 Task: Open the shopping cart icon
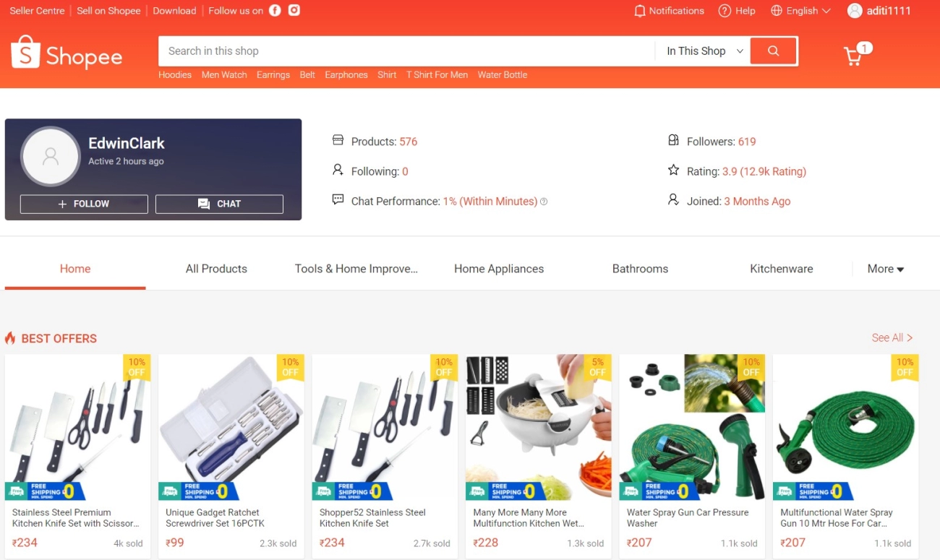tap(853, 56)
